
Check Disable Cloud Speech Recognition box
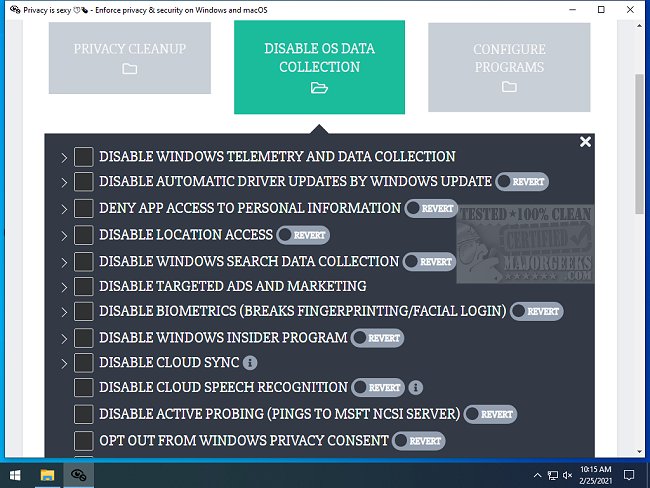click(84, 387)
